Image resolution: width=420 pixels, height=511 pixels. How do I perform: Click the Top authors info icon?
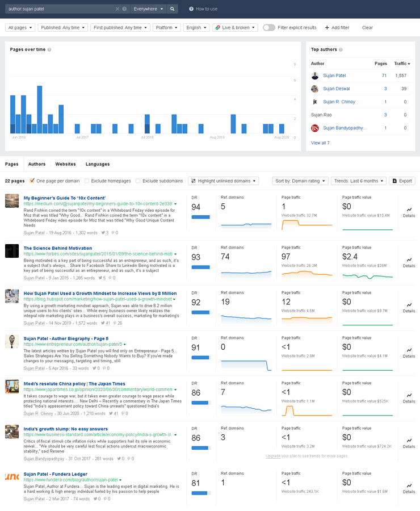click(341, 49)
